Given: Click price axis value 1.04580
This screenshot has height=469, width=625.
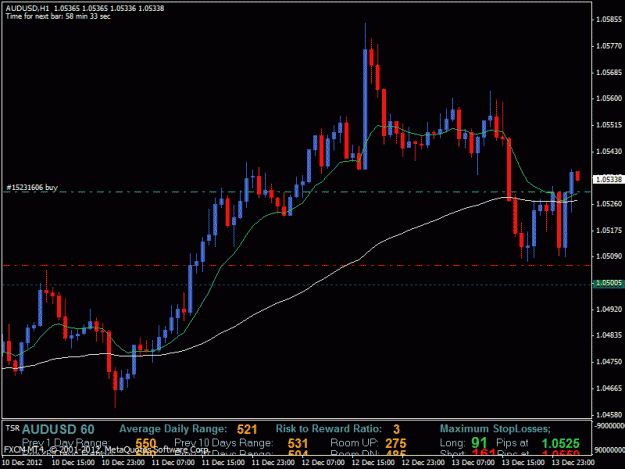Looking at the screenshot, I should (x=609, y=415).
